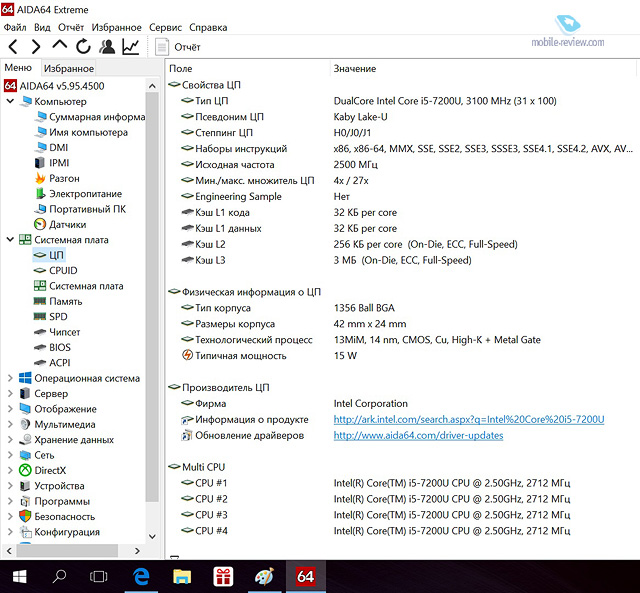This screenshot has height=593, width=640.
Task: Click the tree horizontal scroll-right arrow
Action: coord(137,551)
